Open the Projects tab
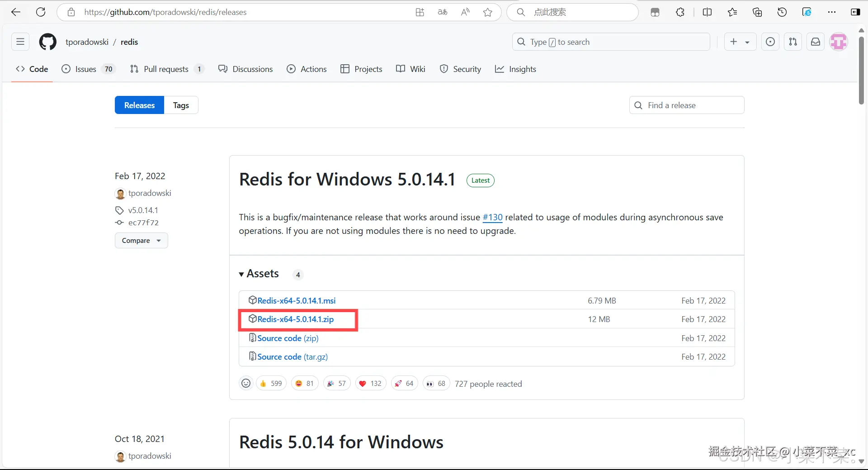Screen dimensions: 868x470 pos(361,69)
